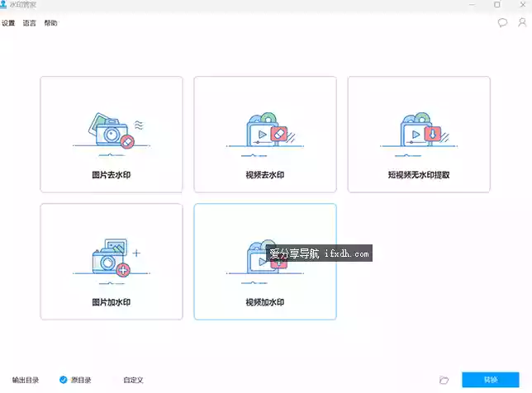532x393 pixels.
Task: Open the 语言 language menu
Action: tap(29, 23)
